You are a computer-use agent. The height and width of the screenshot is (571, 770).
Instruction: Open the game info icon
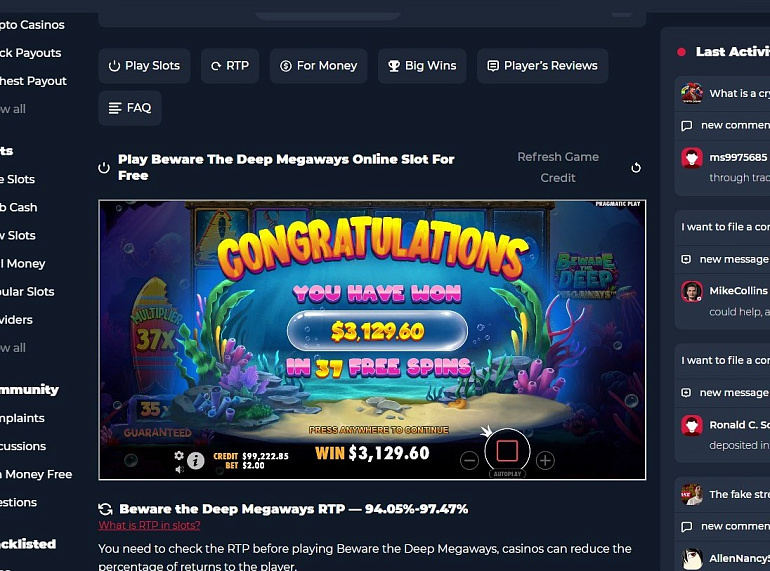pyautogui.click(x=195, y=461)
